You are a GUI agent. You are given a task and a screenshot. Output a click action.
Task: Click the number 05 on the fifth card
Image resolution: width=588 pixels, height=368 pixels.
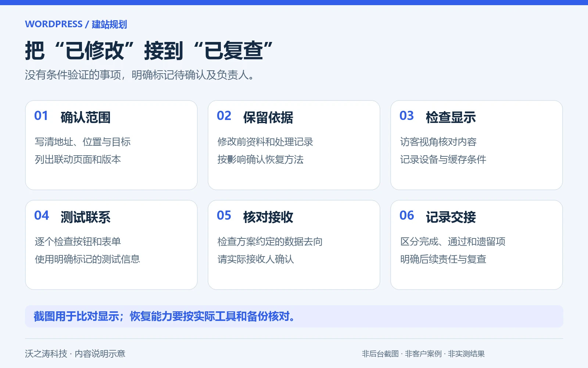pos(224,216)
